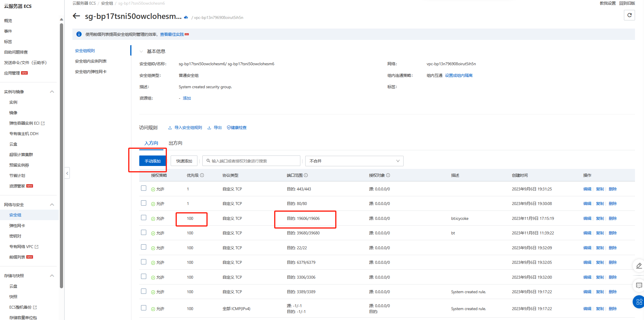Click 教我设置 at top right

pos(608,3)
